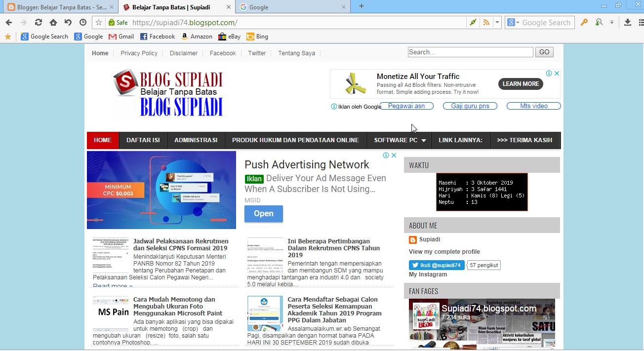The image size is (644, 351).
Task: Click the Pegawai asn ad link
Action: pos(406,106)
